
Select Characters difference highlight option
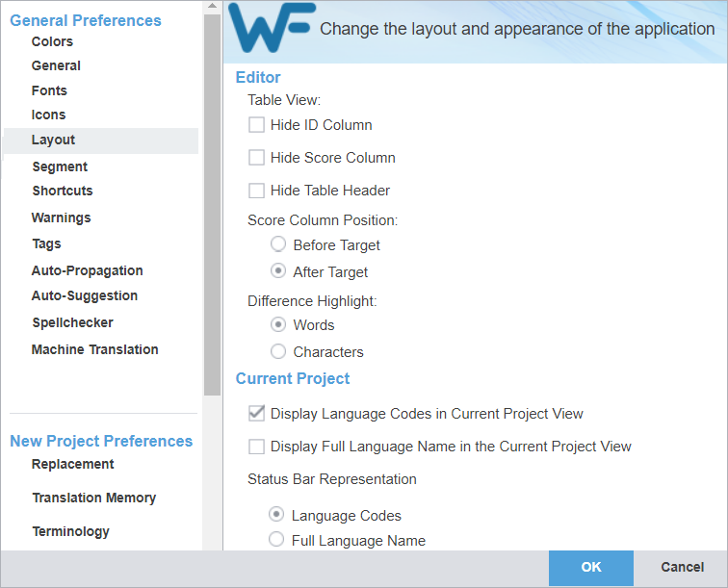(278, 352)
